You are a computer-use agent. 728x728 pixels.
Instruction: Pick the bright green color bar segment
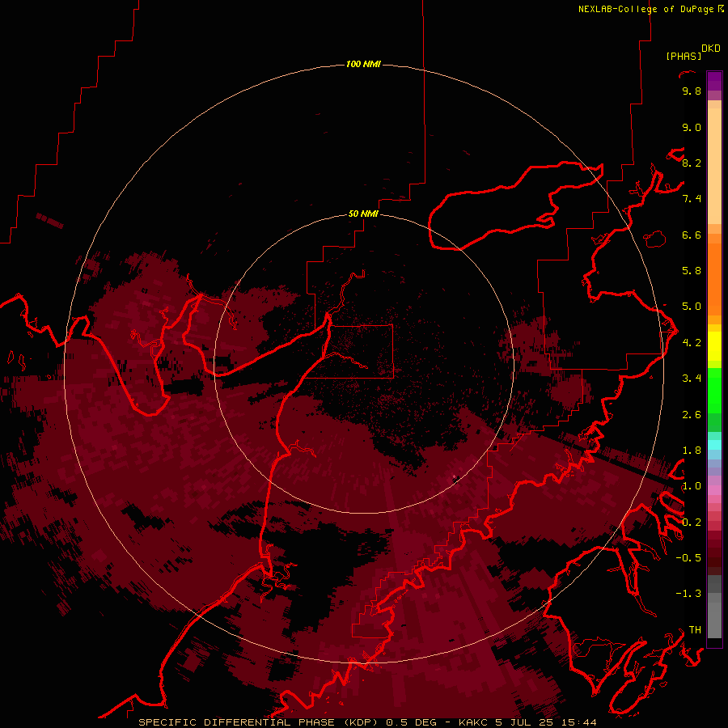[714, 391]
